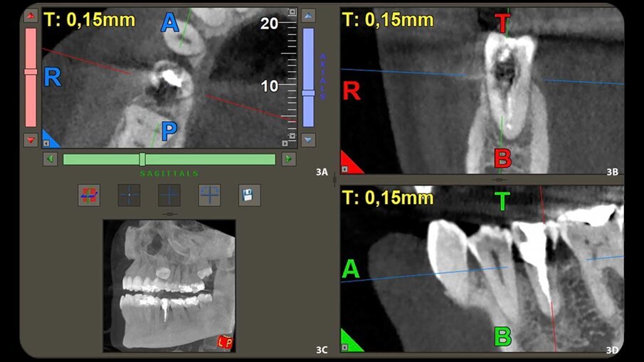644x362 pixels.
Task: Click the red LP orientation cube
Action: pyautogui.click(x=225, y=342)
